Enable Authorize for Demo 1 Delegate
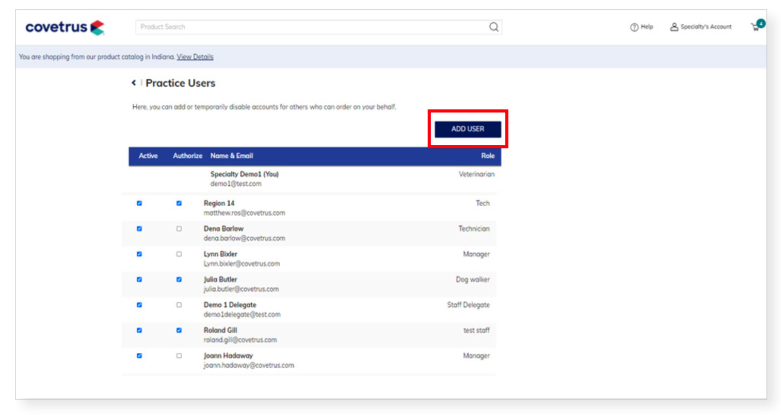Viewport: 781px width, 415px height. point(179,305)
